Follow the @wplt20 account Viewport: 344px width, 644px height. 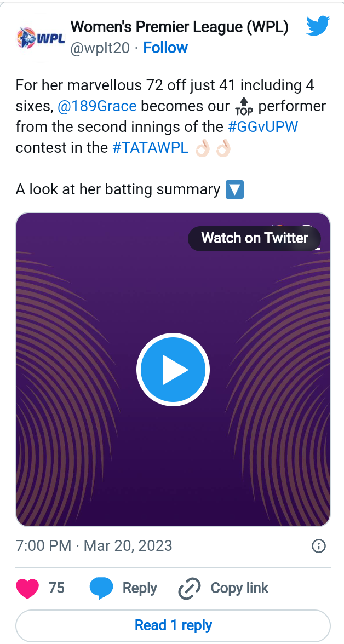coord(165,48)
